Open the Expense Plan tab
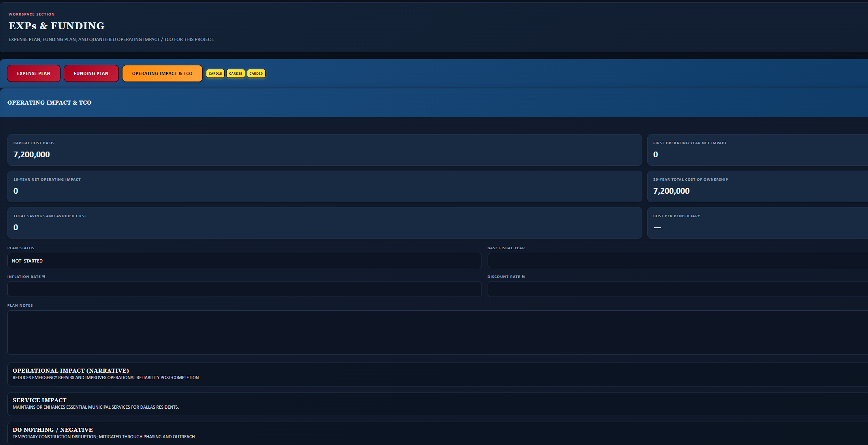The image size is (868, 445). click(x=34, y=73)
